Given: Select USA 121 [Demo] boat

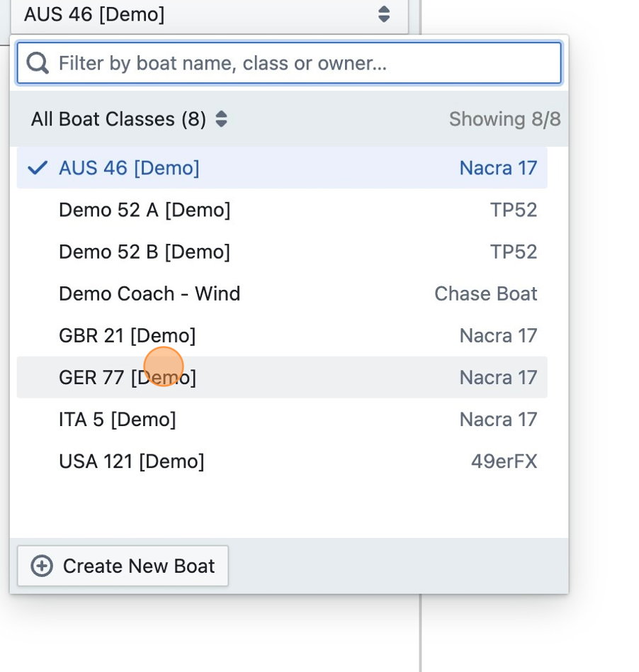Looking at the screenshot, I should tap(282, 461).
